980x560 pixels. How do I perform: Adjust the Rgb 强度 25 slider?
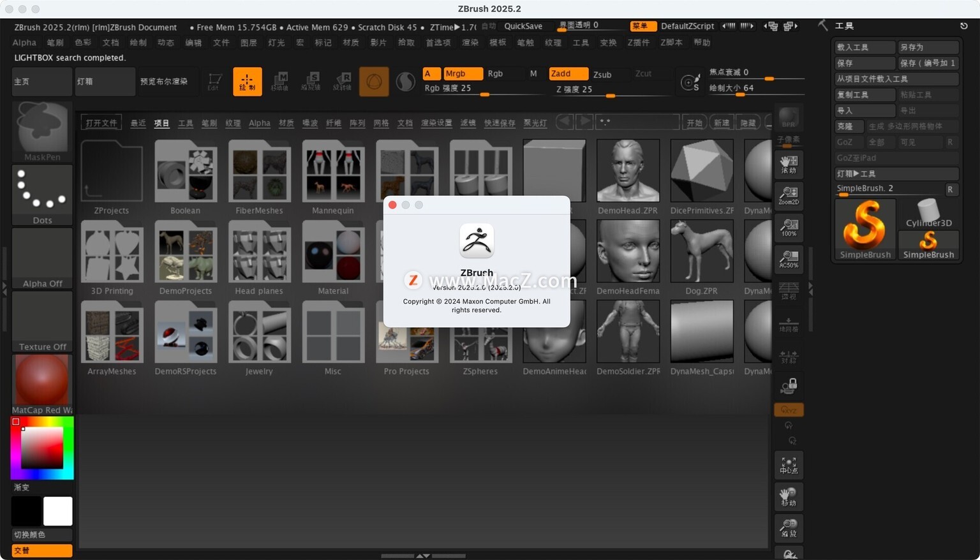click(x=484, y=89)
